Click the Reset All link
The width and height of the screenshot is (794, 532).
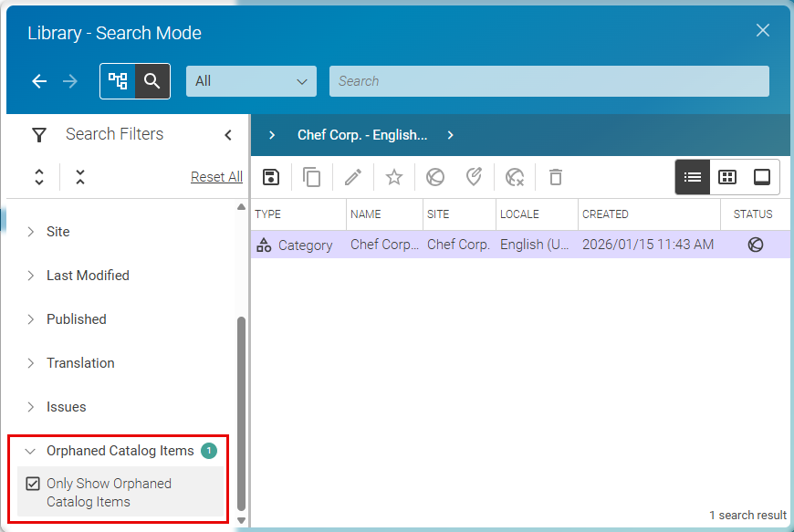point(216,177)
